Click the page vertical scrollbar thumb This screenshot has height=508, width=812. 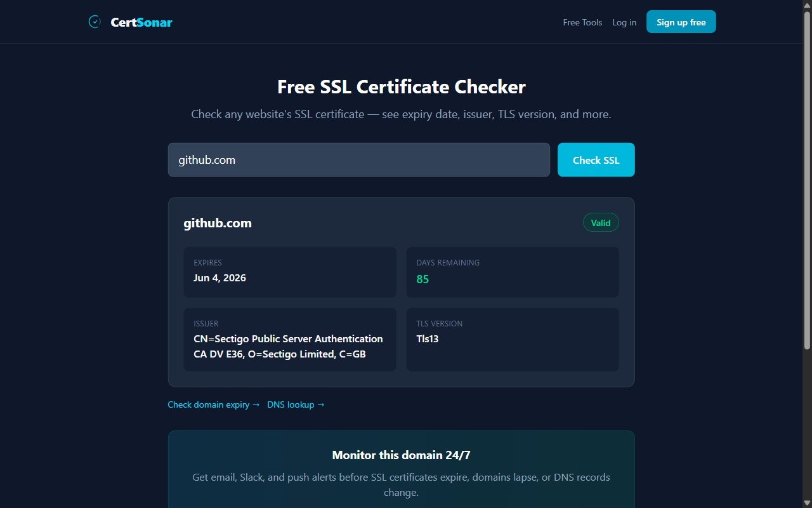(807, 180)
